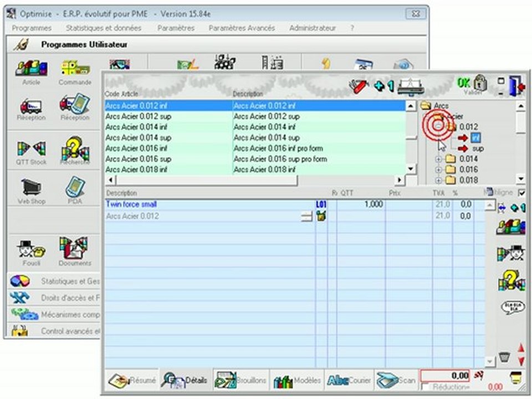Open the Control avancés section
This screenshot has width=532, height=399.
[x=54, y=331]
